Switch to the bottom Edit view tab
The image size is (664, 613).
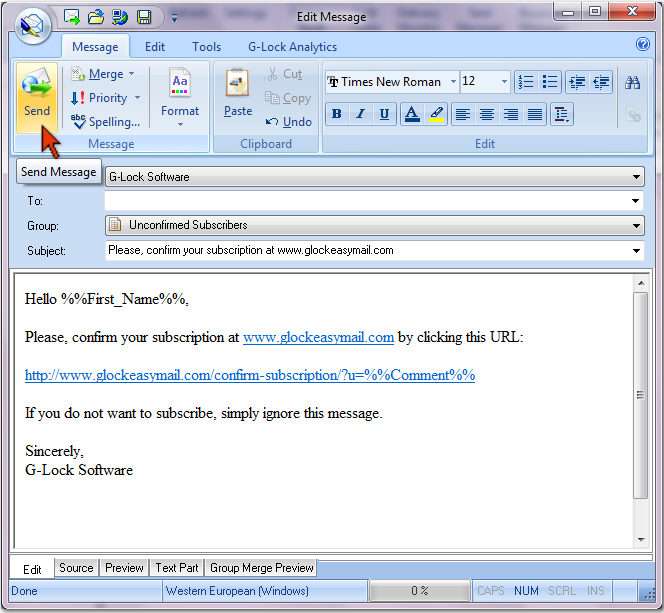pyautogui.click(x=32, y=569)
